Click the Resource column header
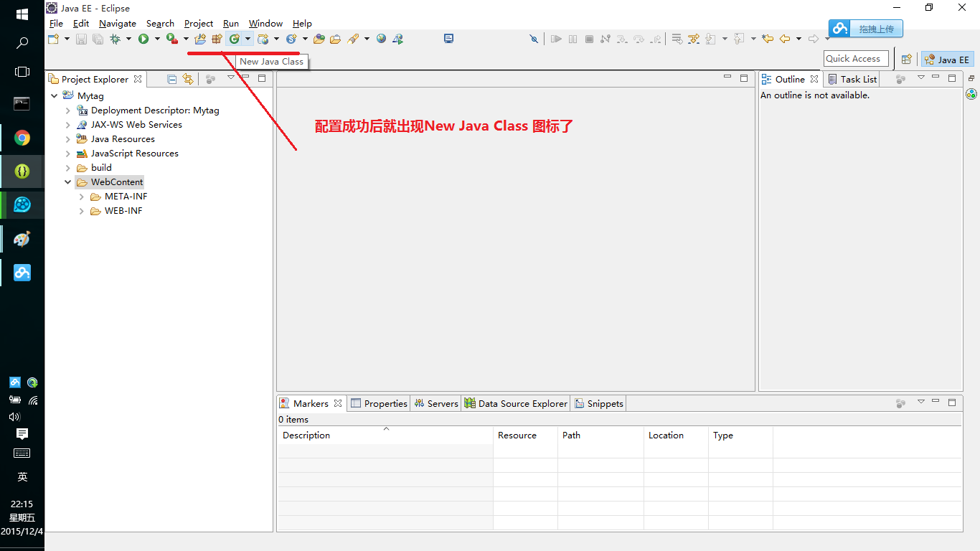 pos(525,435)
